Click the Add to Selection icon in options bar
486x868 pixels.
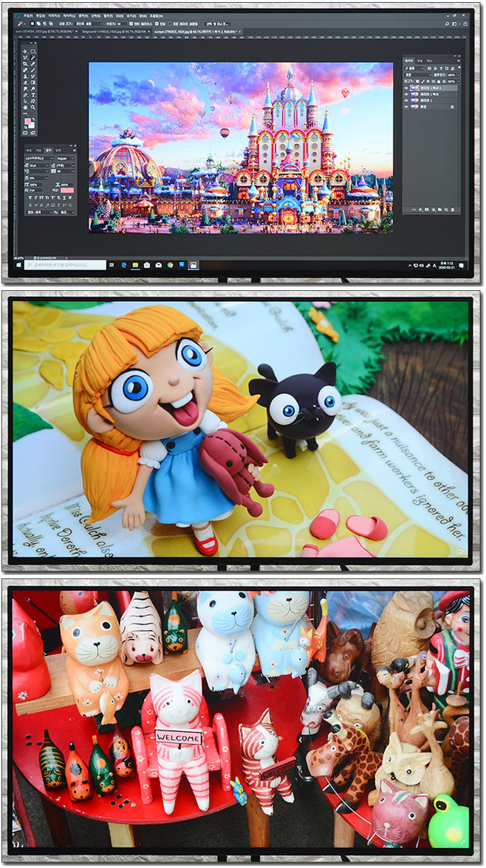point(38,23)
